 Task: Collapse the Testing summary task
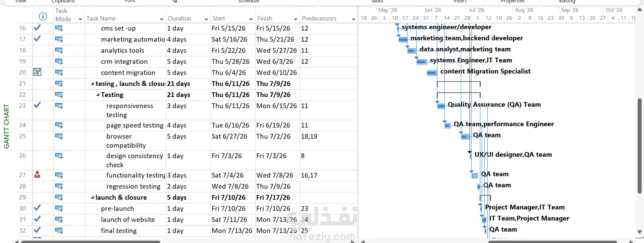point(98,95)
